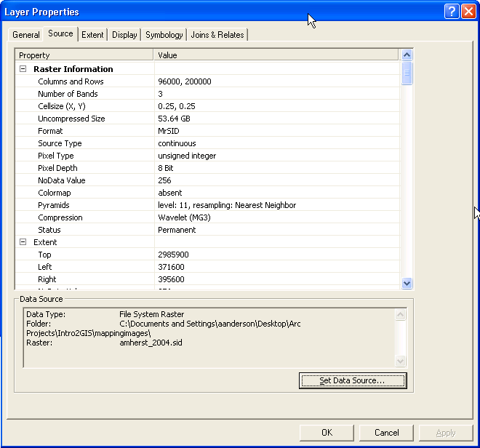Viewport: 480px width, 448px height.
Task: Click the Documents and Settings folder path
Action: [x=210, y=324]
